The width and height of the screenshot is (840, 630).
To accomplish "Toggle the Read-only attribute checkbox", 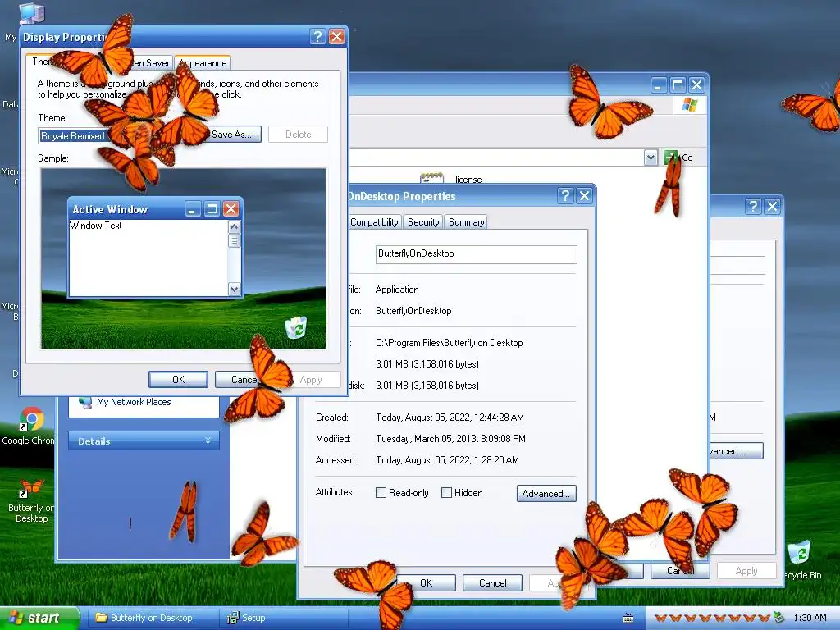I will tap(381, 493).
